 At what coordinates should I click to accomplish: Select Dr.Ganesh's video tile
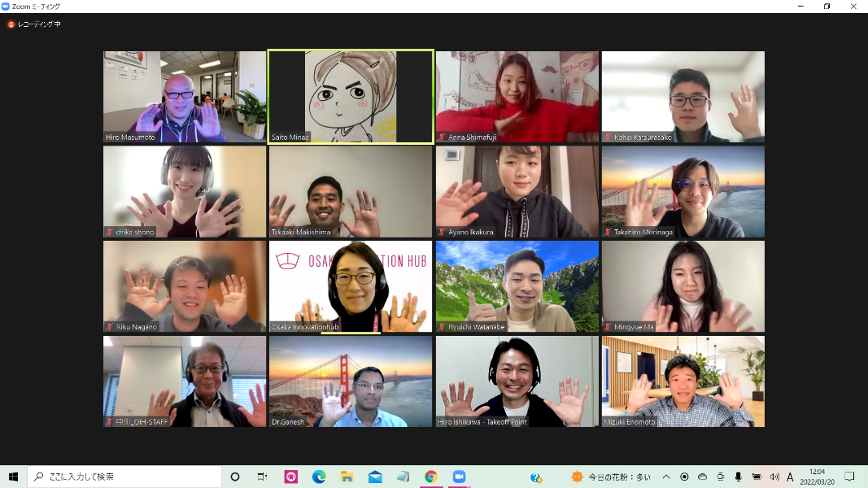pyautogui.click(x=351, y=381)
